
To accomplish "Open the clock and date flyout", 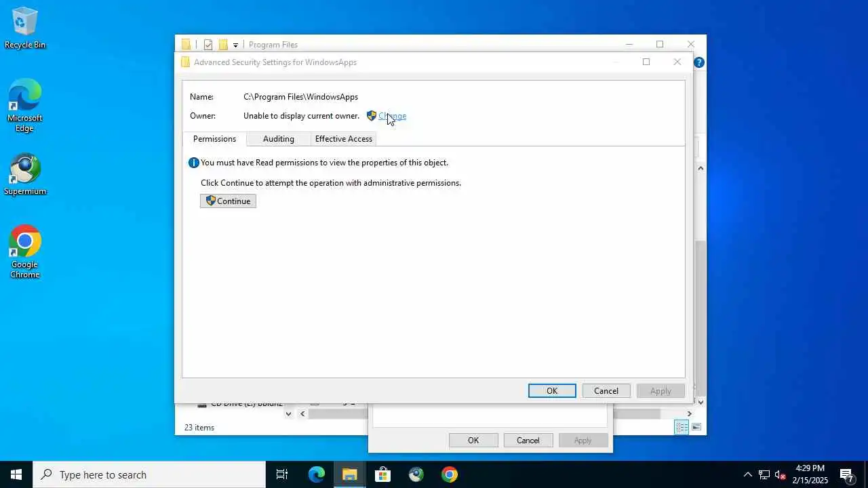I will tap(810, 474).
